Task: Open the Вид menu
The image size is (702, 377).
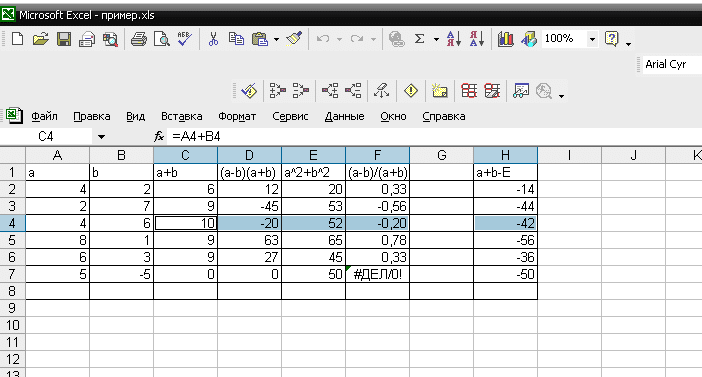Action: point(135,116)
